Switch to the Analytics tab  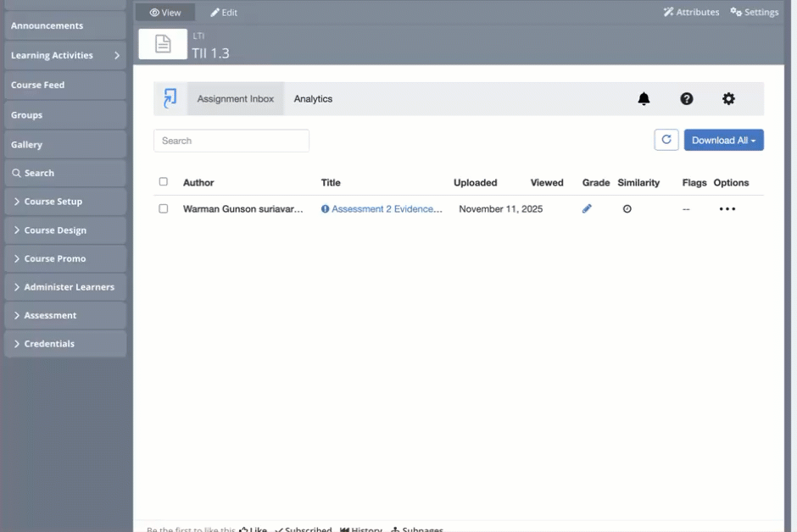click(x=313, y=99)
